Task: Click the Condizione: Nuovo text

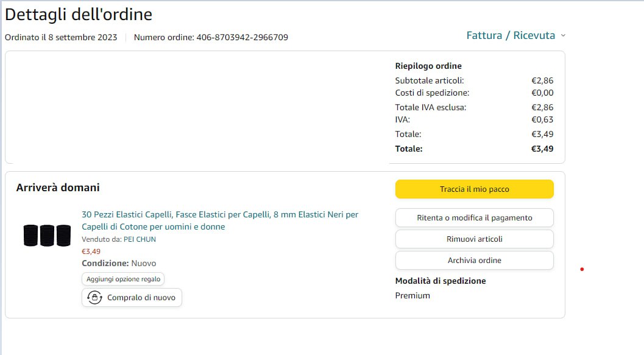Action: (x=119, y=264)
